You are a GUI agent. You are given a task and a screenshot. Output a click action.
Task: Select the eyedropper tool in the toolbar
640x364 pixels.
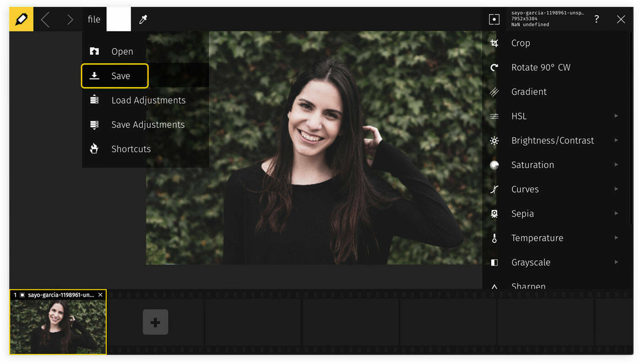pyautogui.click(x=142, y=19)
